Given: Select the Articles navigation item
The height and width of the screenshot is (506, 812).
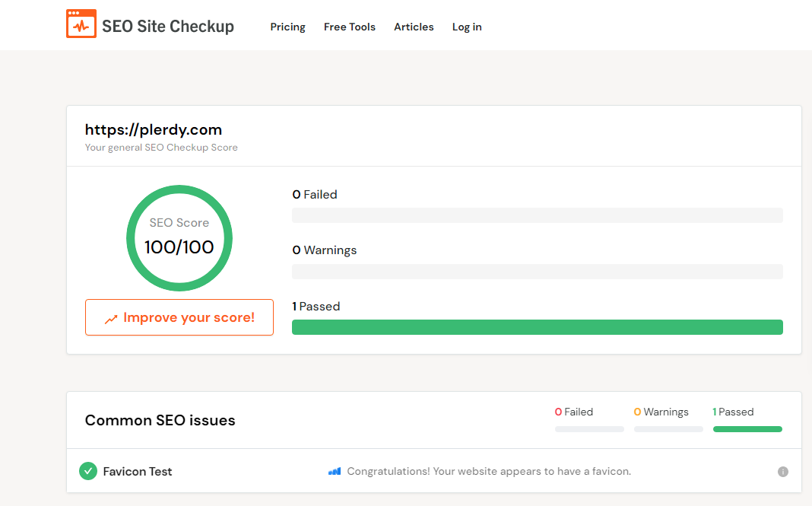Looking at the screenshot, I should pyautogui.click(x=414, y=27).
